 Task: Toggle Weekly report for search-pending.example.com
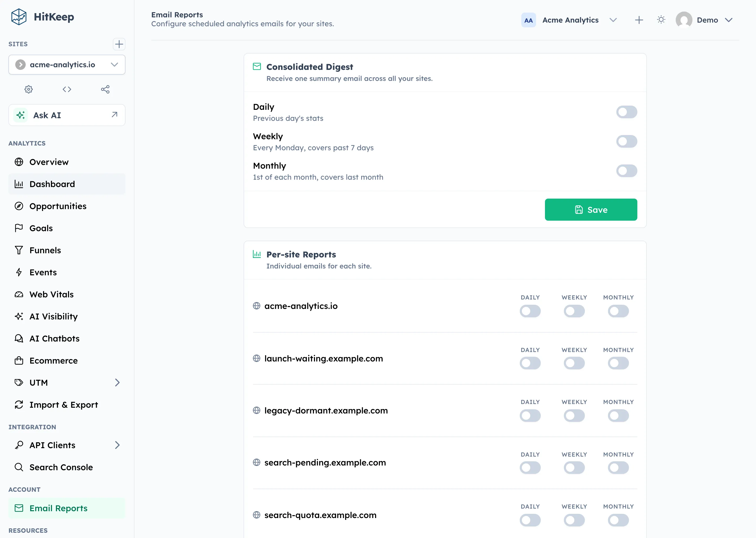(574, 468)
